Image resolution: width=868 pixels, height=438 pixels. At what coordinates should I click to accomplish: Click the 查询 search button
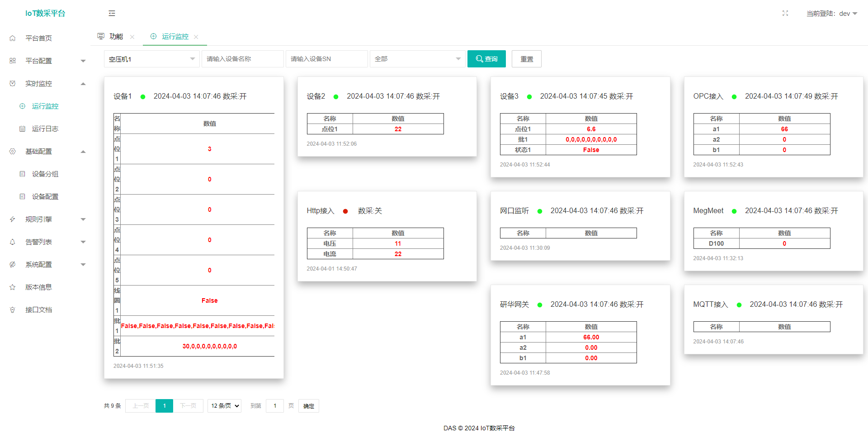486,59
